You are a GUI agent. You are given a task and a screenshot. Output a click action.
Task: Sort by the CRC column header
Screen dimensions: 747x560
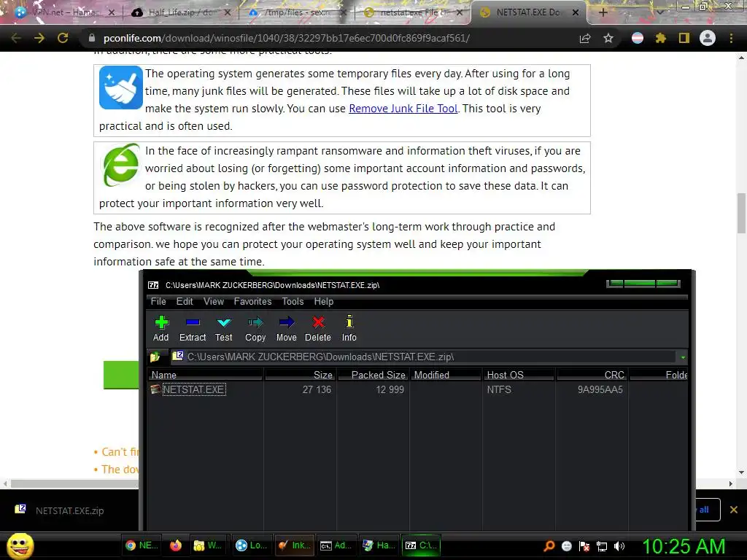[x=592, y=376]
